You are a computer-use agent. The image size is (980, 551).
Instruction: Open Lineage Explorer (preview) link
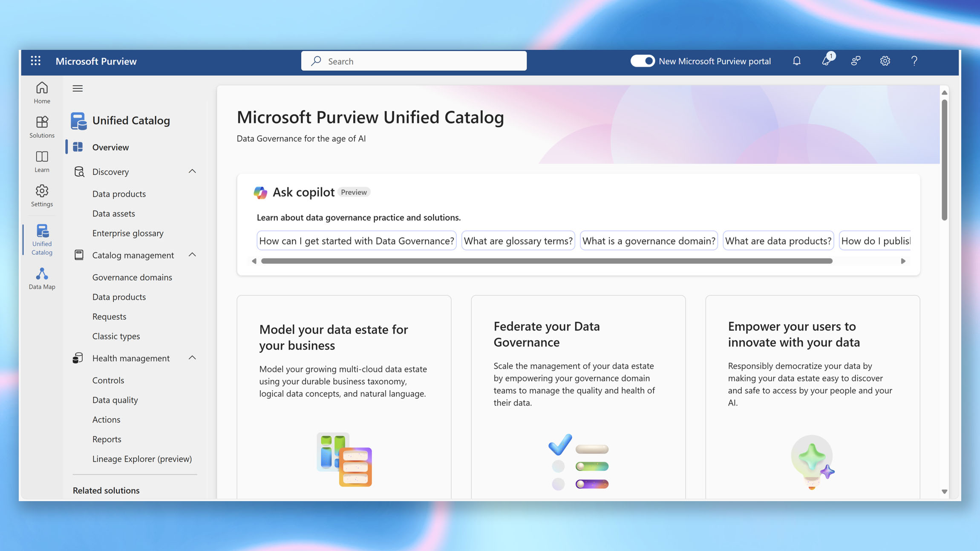coord(142,459)
